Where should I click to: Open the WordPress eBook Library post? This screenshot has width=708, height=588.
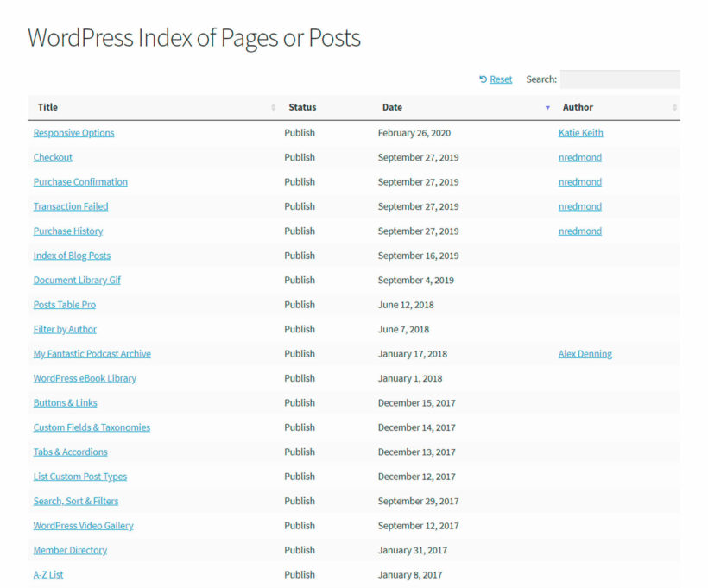pos(85,378)
